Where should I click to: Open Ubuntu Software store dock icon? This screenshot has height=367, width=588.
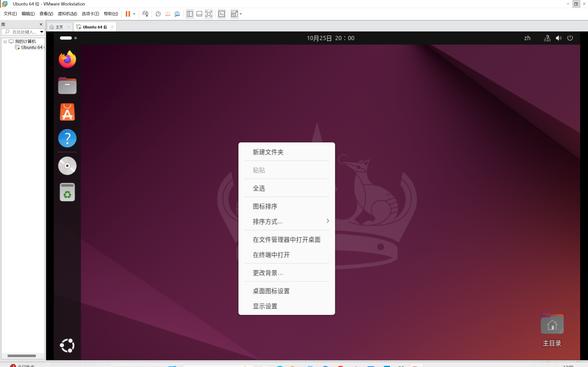(67, 112)
